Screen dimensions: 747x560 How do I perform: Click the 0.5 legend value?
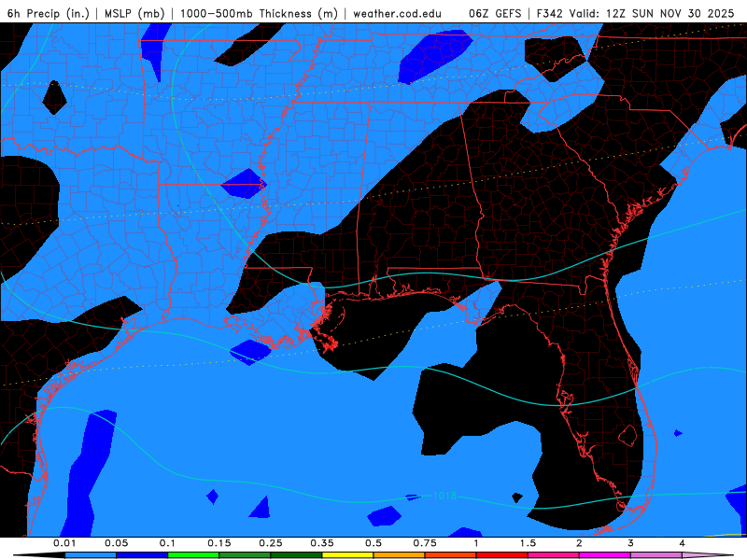click(x=373, y=543)
